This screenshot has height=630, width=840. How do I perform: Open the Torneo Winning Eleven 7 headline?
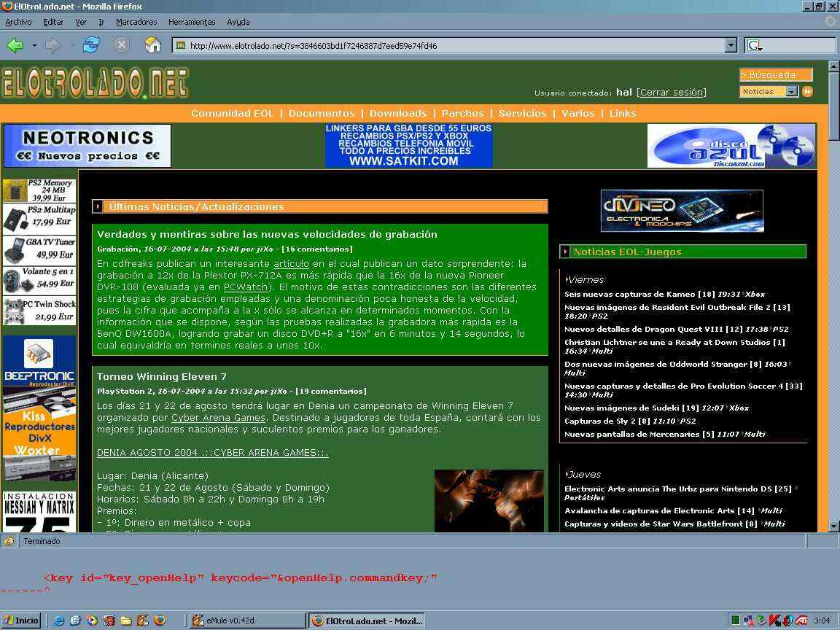162,376
